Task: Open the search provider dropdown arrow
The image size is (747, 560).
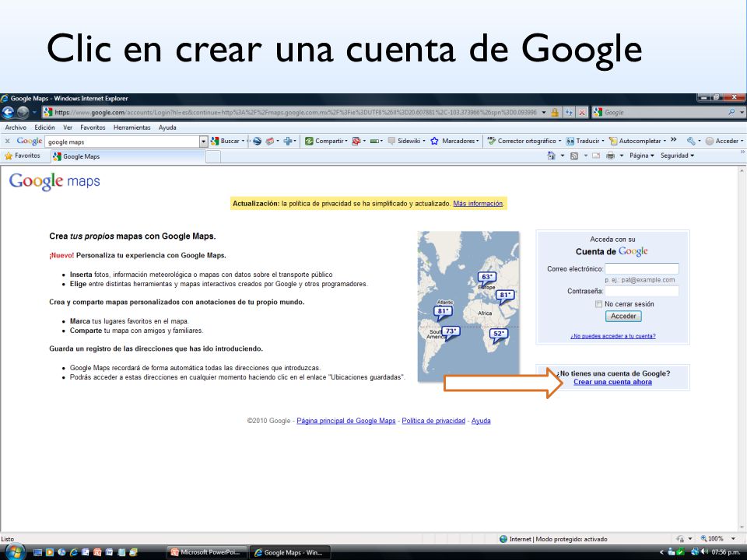Action: pyautogui.click(x=742, y=112)
